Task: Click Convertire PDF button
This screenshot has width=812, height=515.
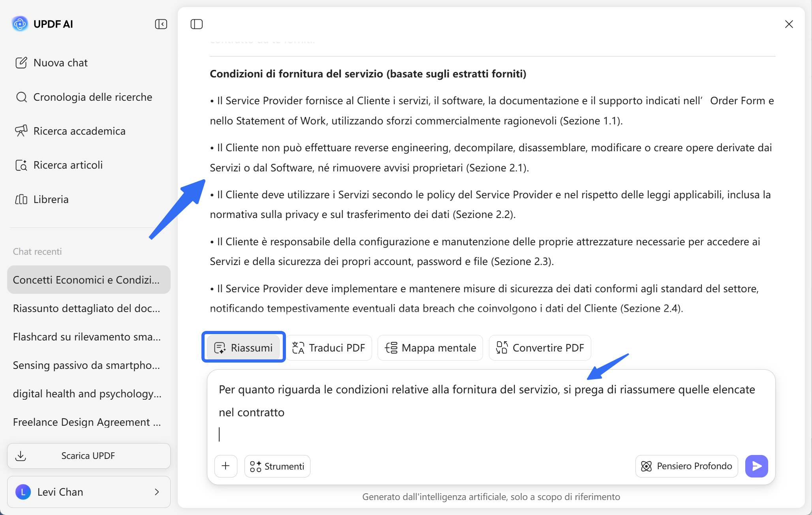Action: 539,348
